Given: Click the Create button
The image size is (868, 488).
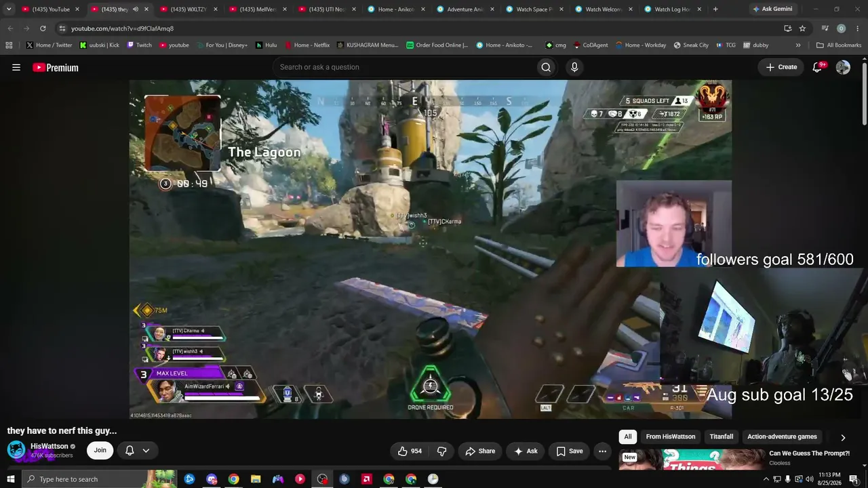Looking at the screenshot, I should tap(781, 67).
